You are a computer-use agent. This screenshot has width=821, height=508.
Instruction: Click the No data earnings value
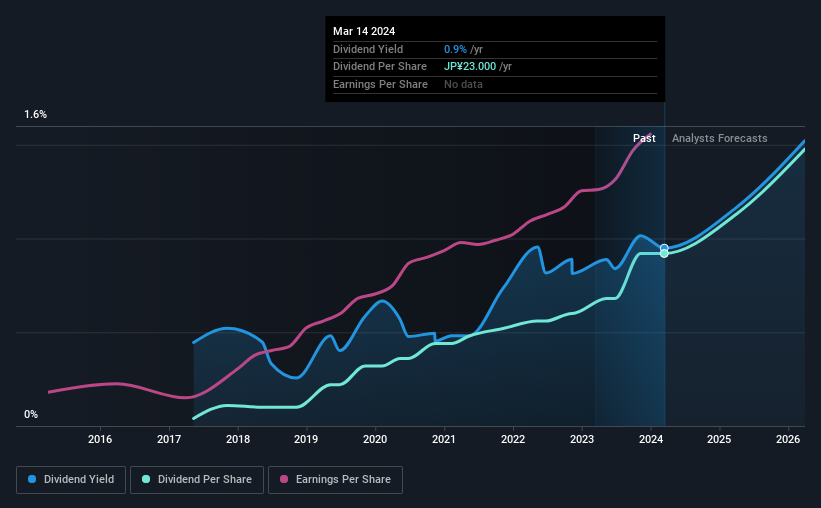pos(463,84)
